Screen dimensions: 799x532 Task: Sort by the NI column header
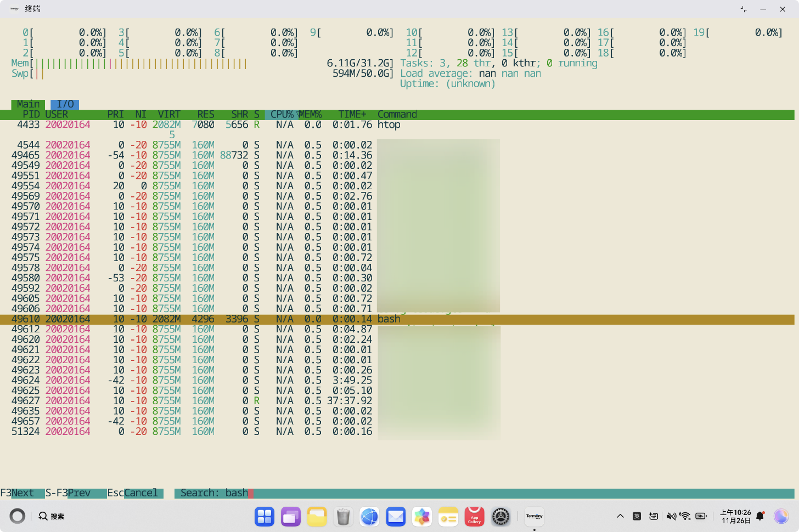(140, 115)
